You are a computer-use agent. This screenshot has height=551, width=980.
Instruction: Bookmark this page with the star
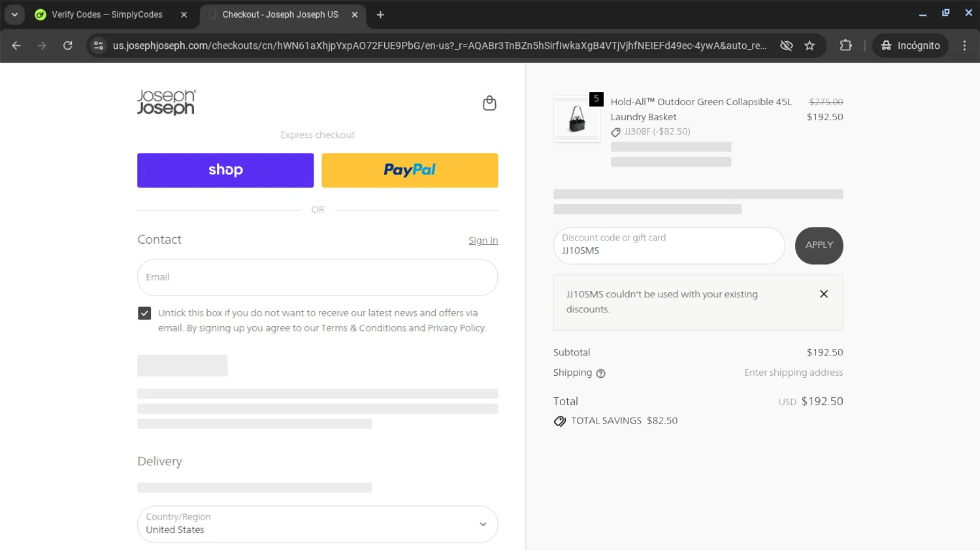pos(809,45)
